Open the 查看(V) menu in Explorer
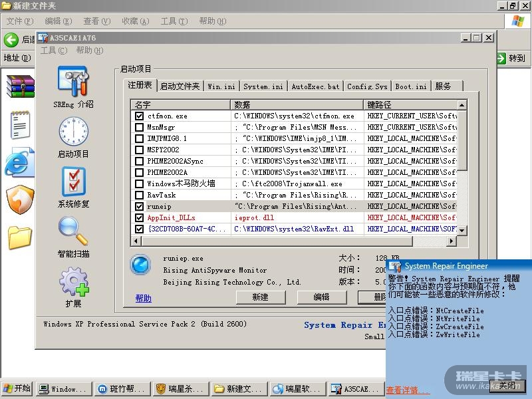 pyautogui.click(x=97, y=21)
